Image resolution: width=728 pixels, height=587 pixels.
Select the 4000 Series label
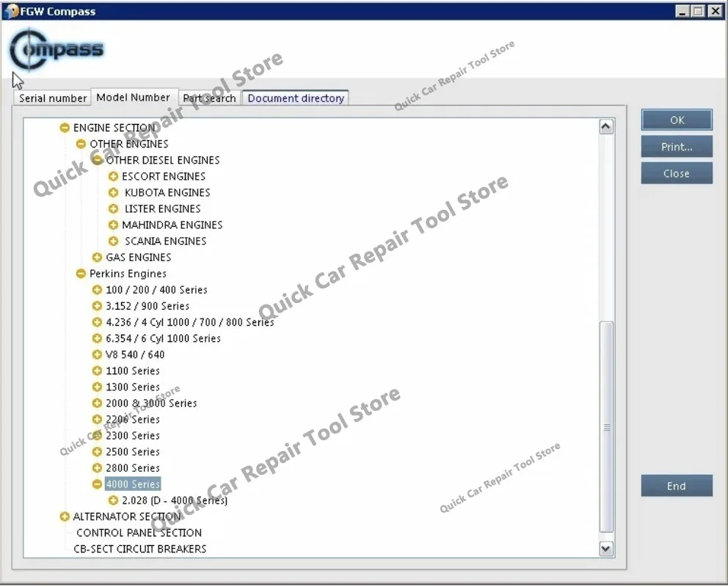[x=133, y=484]
